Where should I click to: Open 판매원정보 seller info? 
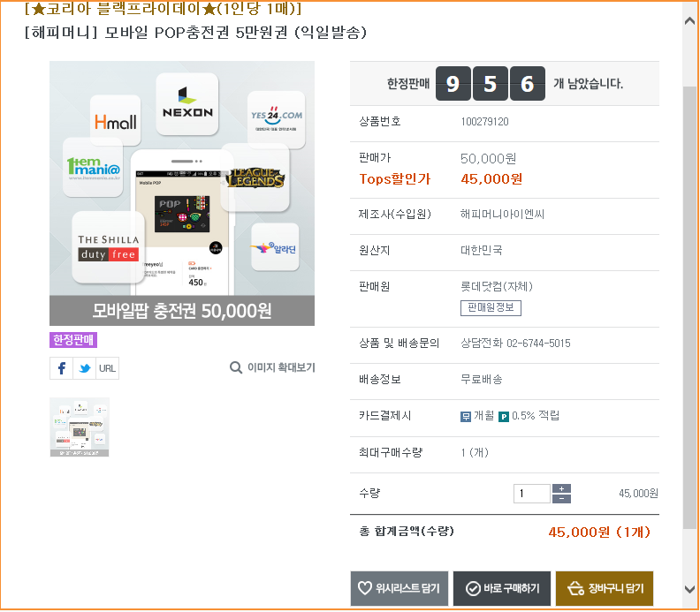491,307
